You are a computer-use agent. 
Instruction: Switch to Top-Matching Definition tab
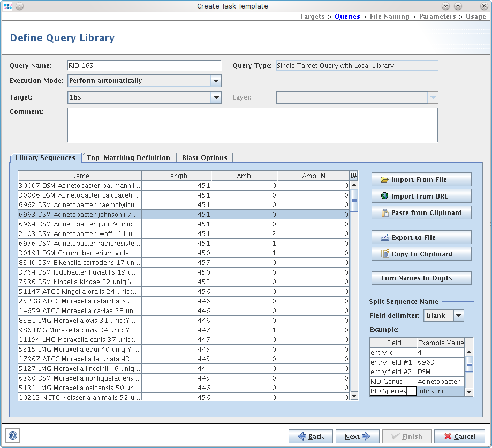[128, 158]
